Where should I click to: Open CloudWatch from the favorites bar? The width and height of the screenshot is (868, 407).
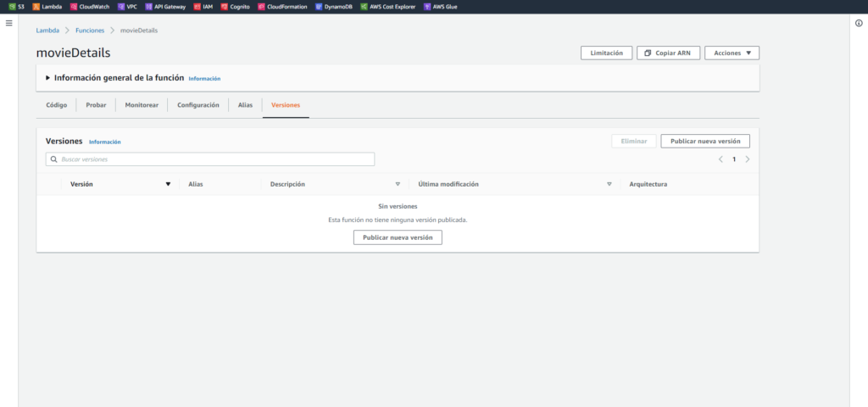coord(89,7)
